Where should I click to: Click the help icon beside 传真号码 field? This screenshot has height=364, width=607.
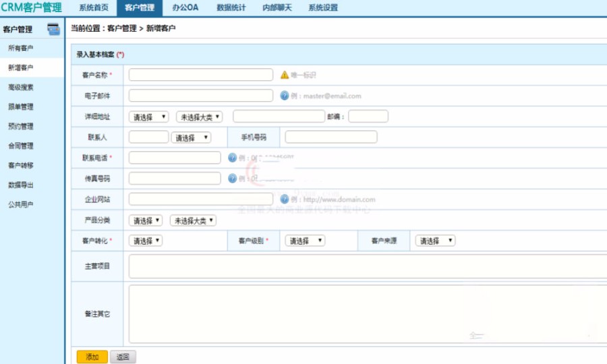tap(232, 179)
